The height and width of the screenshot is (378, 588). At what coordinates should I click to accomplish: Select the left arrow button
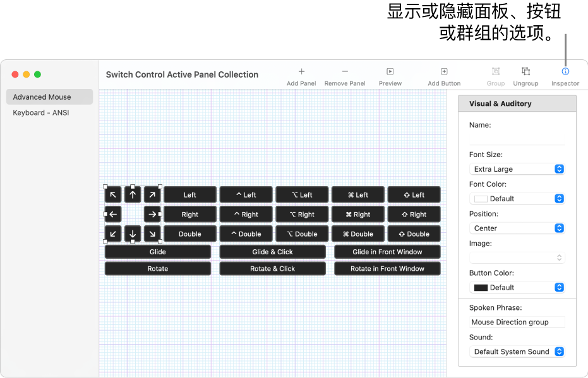113,215
